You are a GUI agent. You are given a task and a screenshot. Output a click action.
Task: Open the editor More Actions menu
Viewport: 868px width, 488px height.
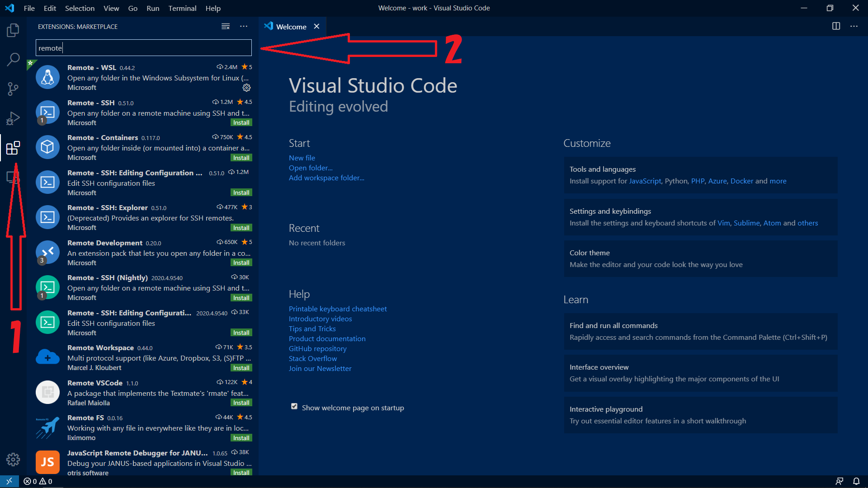pos(854,26)
